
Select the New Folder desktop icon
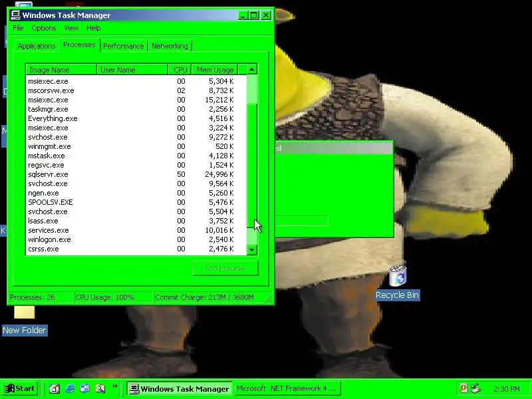tap(25, 321)
